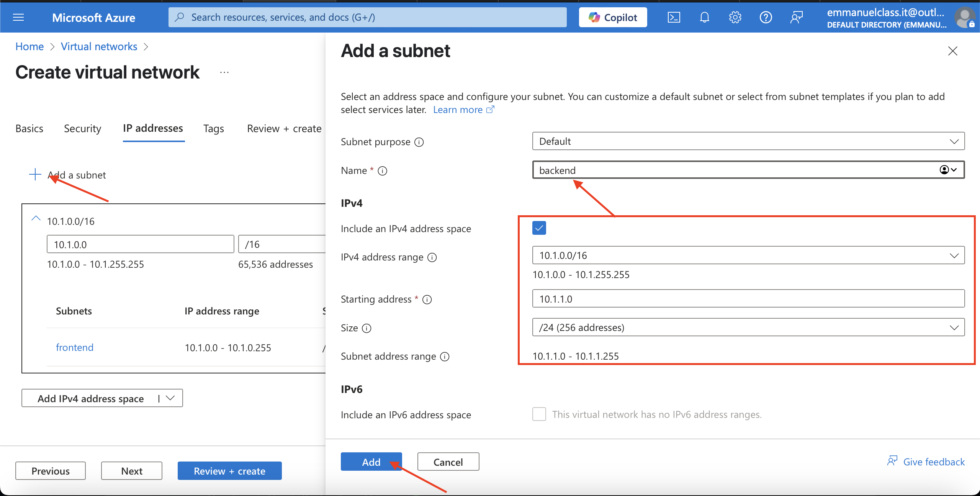This screenshot has width=980, height=496.
Task: Click the Add button
Action: coord(371,462)
